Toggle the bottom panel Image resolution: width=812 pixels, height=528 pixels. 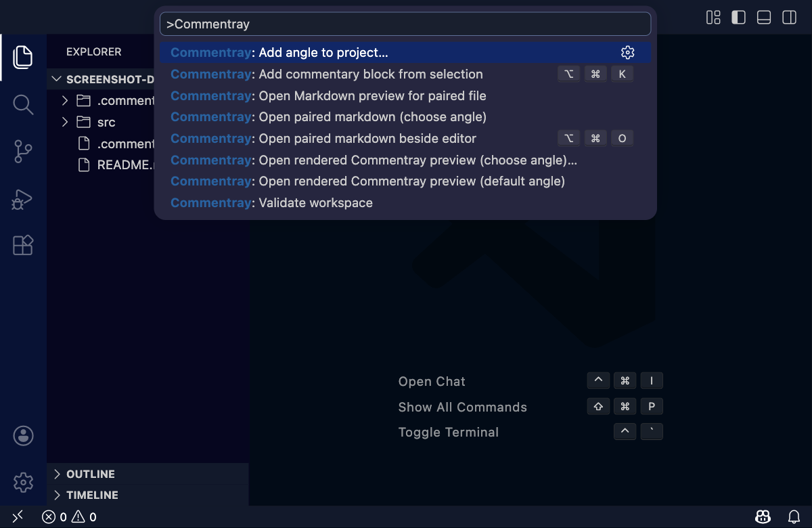click(x=764, y=18)
